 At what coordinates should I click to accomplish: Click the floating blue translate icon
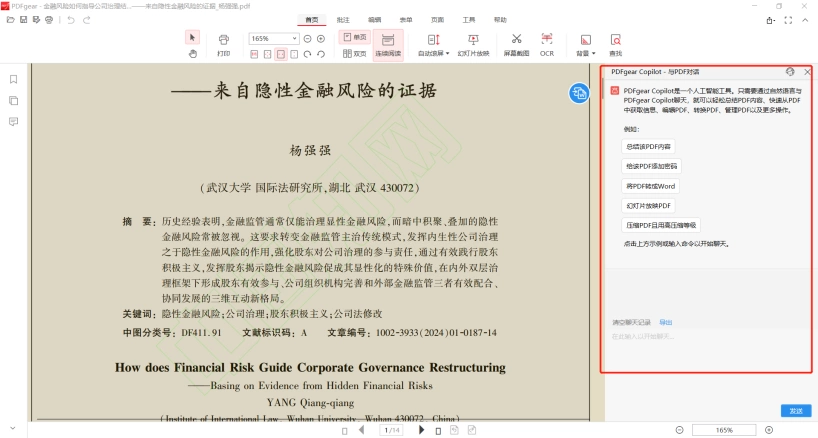(579, 93)
